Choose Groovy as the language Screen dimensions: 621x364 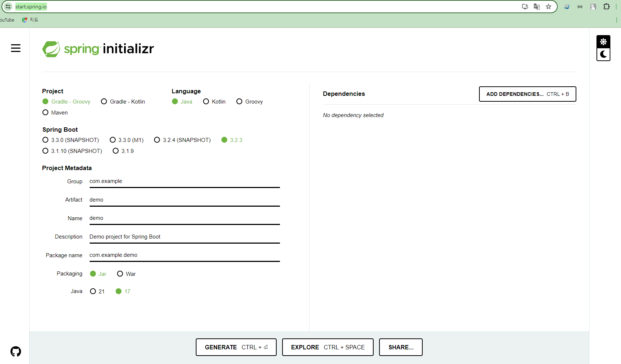(x=250, y=102)
